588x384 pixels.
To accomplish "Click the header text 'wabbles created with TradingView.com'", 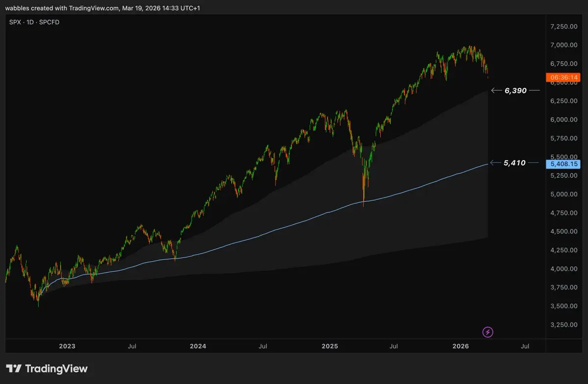I will 62,8.
